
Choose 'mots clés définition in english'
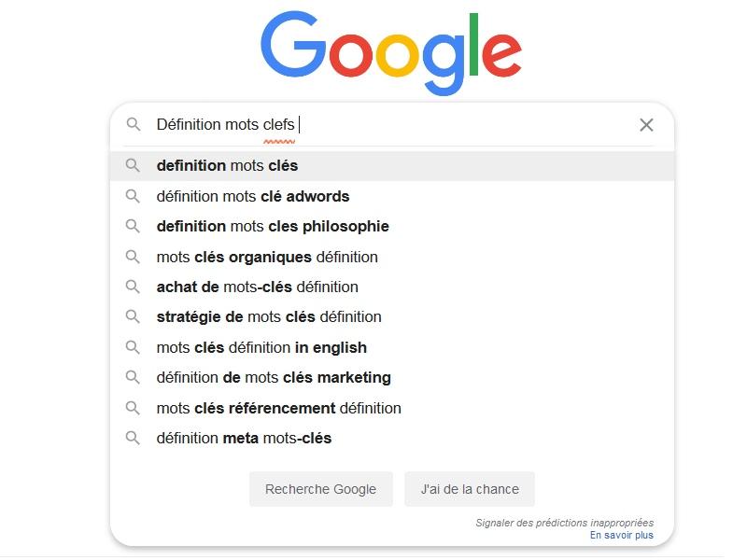click(392, 347)
